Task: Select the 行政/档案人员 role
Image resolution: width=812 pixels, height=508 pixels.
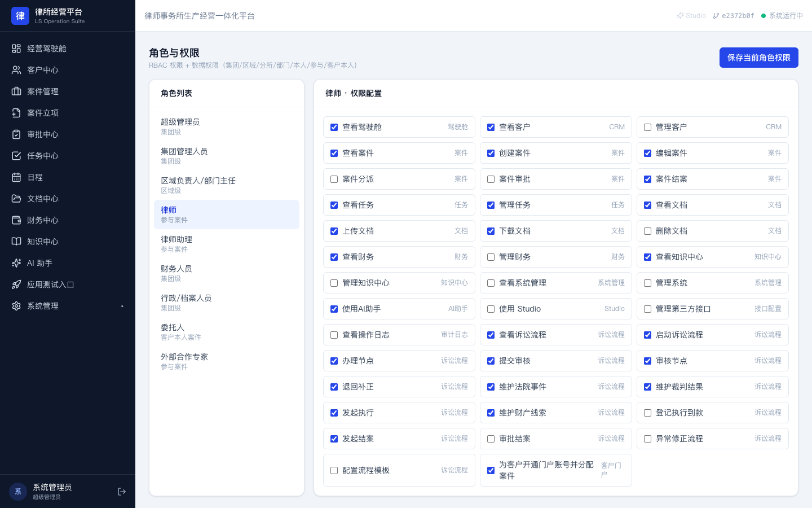Action: [227, 303]
